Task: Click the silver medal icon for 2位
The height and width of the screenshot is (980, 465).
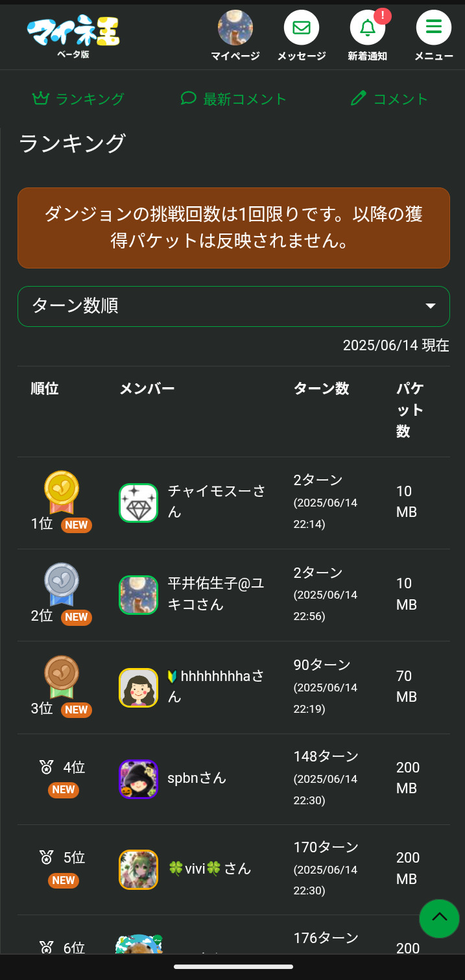Action: (62, 584)
